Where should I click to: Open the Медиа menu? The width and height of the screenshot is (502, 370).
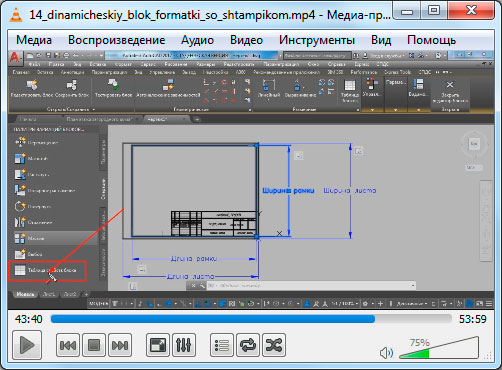34,40
